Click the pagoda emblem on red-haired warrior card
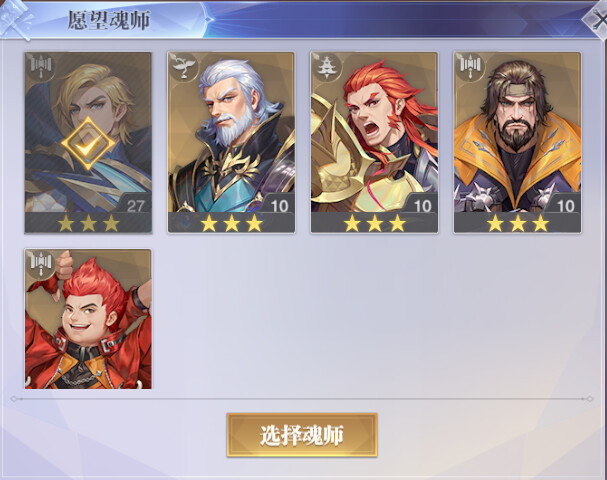This screenshot has width=607, height=480. pyautogui.click(x=327, y=67)
